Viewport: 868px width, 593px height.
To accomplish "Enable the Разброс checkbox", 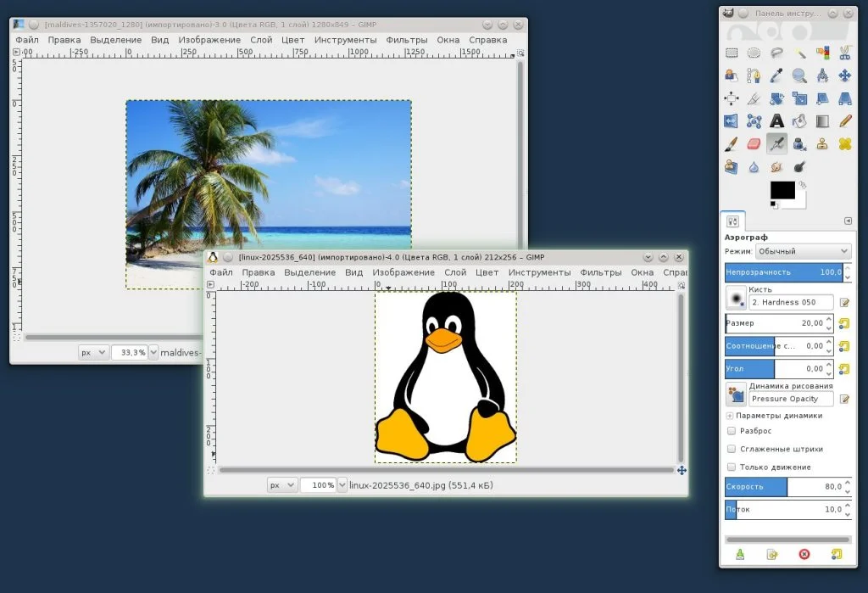I will pos(732,431).
